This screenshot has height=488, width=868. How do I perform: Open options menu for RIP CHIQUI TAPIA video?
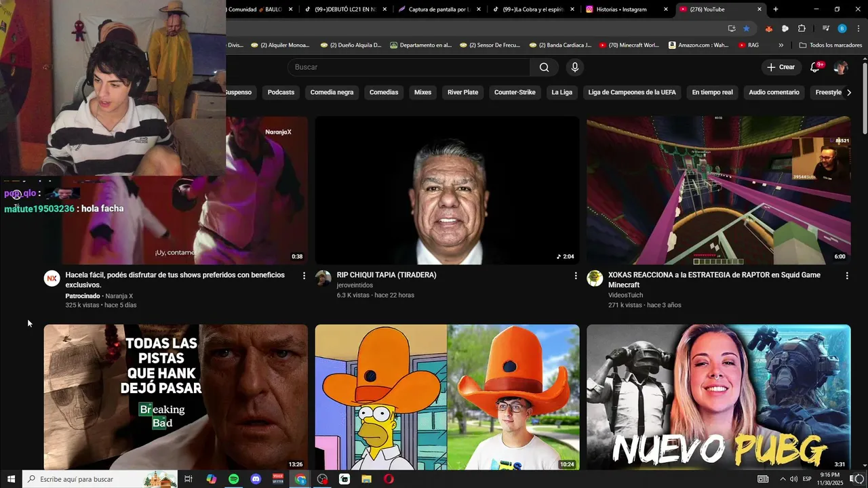[576, 276]
